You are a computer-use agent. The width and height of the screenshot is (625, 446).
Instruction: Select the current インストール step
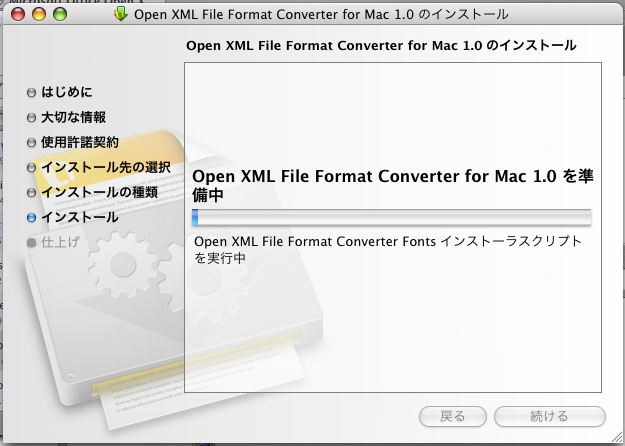pyautogui.click(x=80, y=217)
